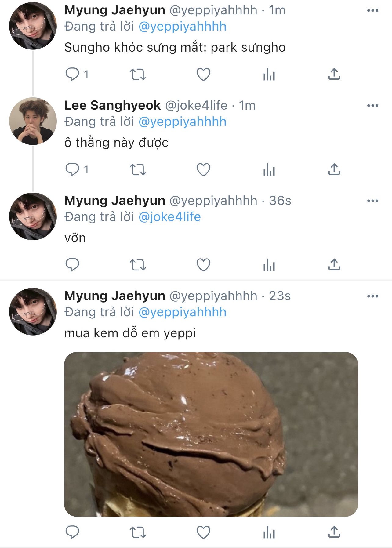
Task: Share the 'Sungho khóc sưng mắt' tweet
Action: point(334,74)
